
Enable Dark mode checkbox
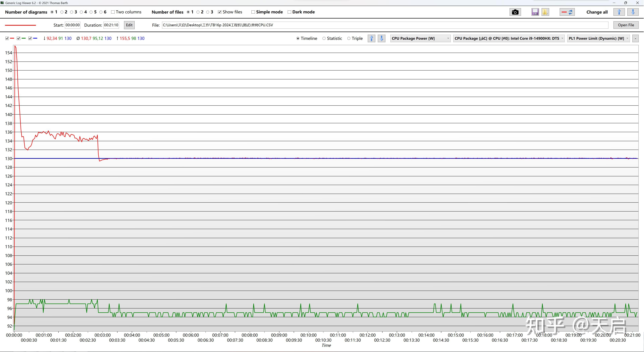[289, 12]
